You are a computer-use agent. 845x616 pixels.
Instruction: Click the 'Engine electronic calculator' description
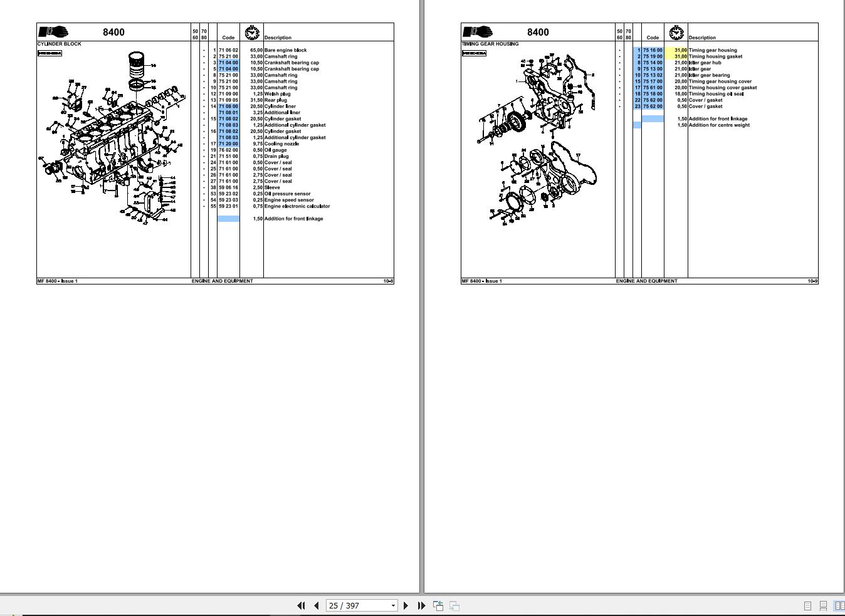(x=297, y=206)
